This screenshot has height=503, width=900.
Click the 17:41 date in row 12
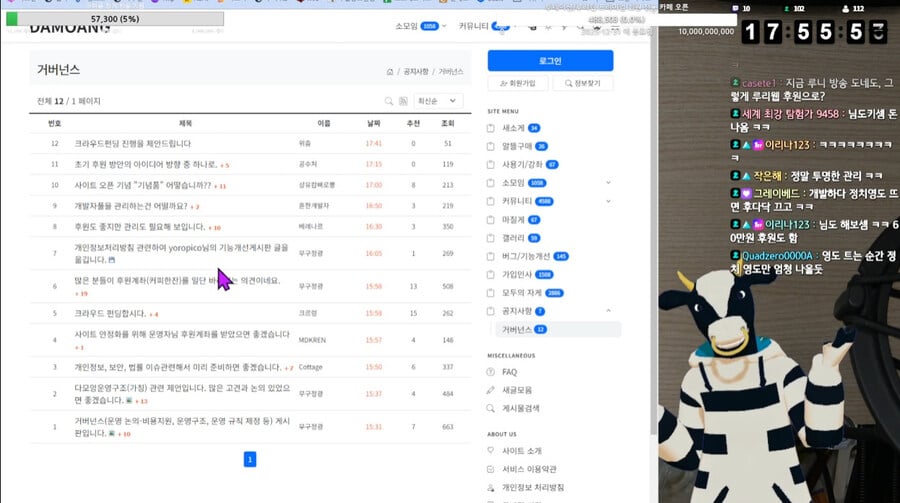[x=374, y=144]
